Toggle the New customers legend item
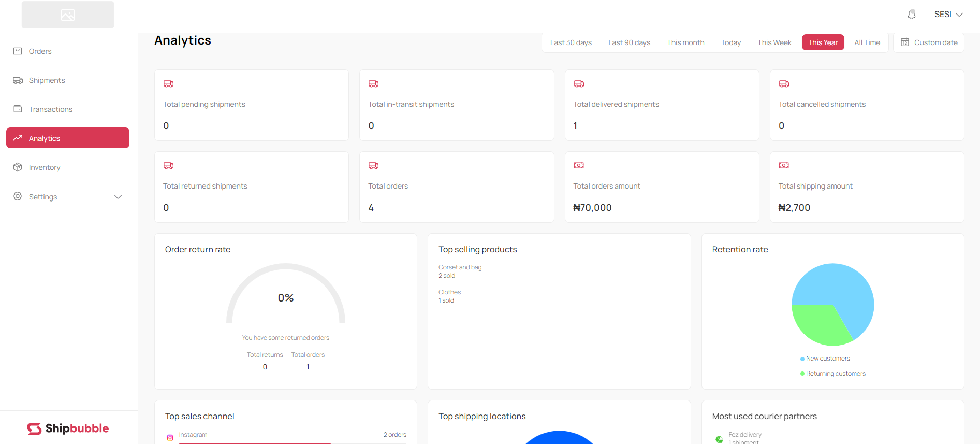 point(825,359)
